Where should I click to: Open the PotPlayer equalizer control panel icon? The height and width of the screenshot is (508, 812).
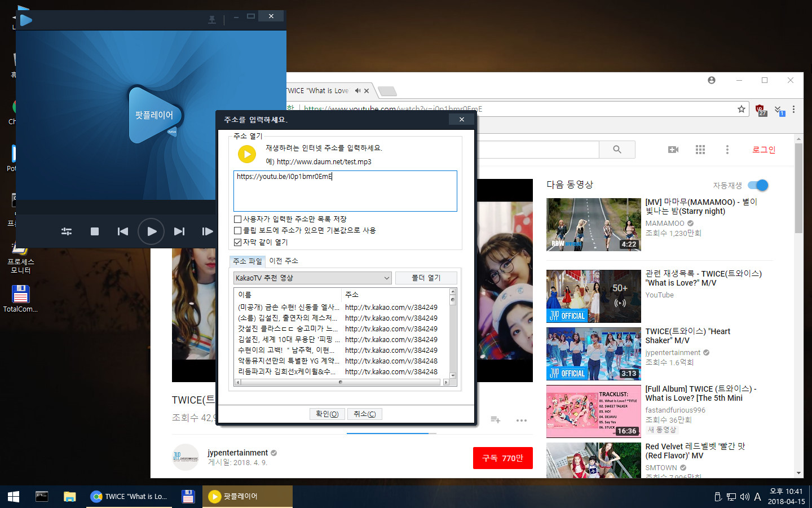tap(67, 231)
